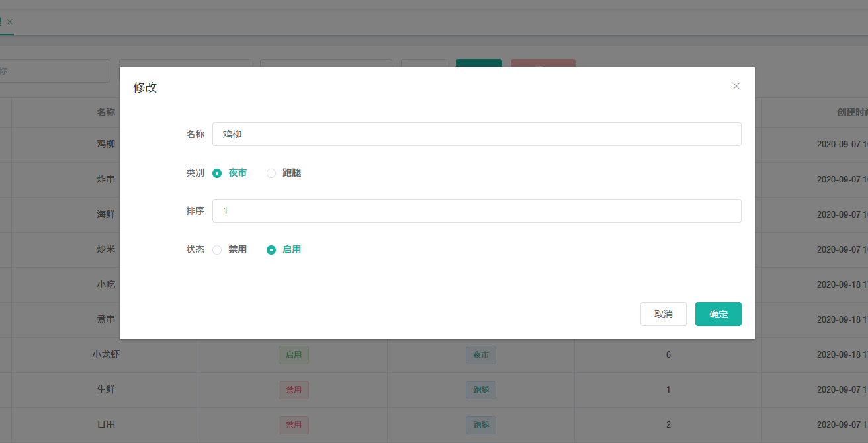Click the 名称 input field containing 鸡柳

click(476, 134)
